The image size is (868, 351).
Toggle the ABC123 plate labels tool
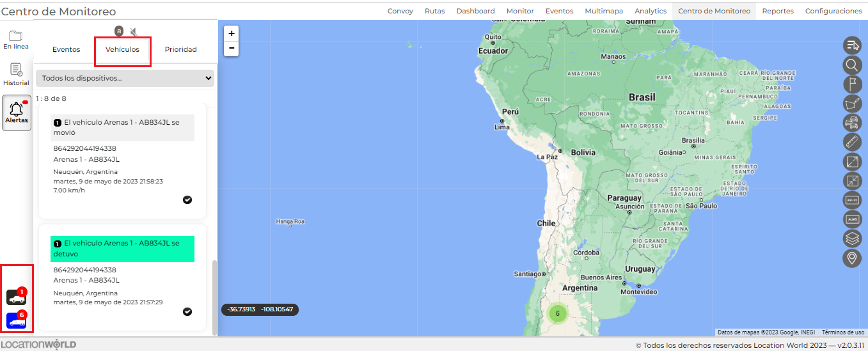[852, 200]
